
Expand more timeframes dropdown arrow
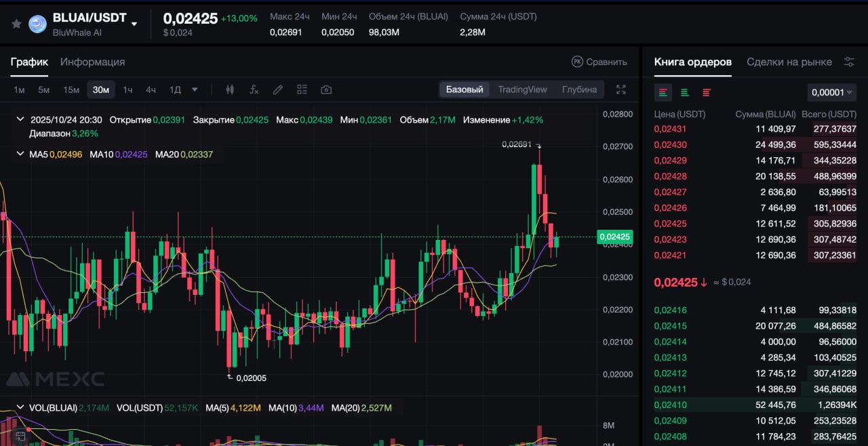(195, 89)
